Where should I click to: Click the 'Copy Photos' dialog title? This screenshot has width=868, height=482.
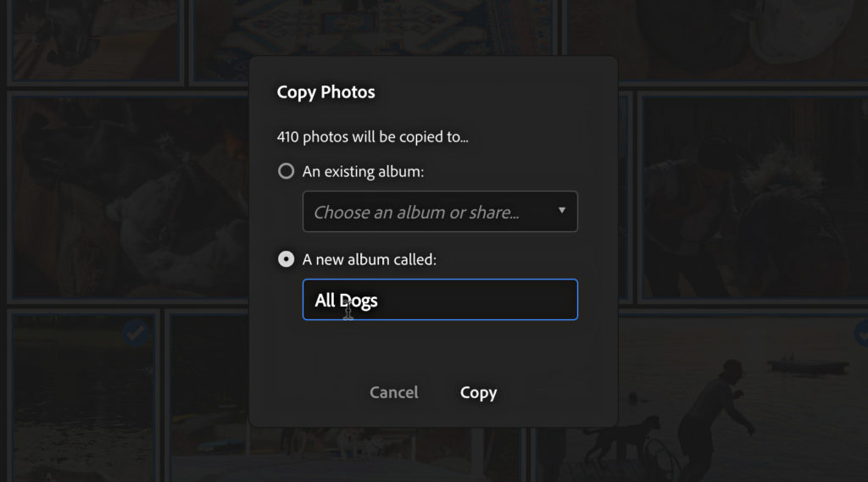(x=326, y=91)
